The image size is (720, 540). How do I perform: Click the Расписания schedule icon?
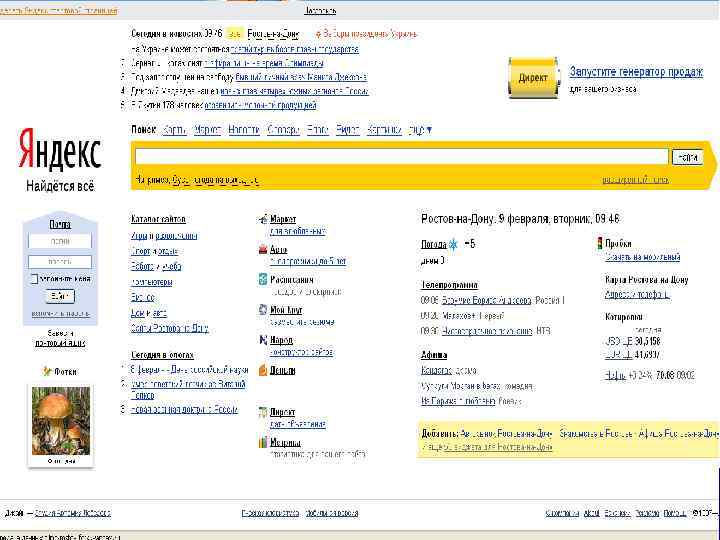pos(263,279)
